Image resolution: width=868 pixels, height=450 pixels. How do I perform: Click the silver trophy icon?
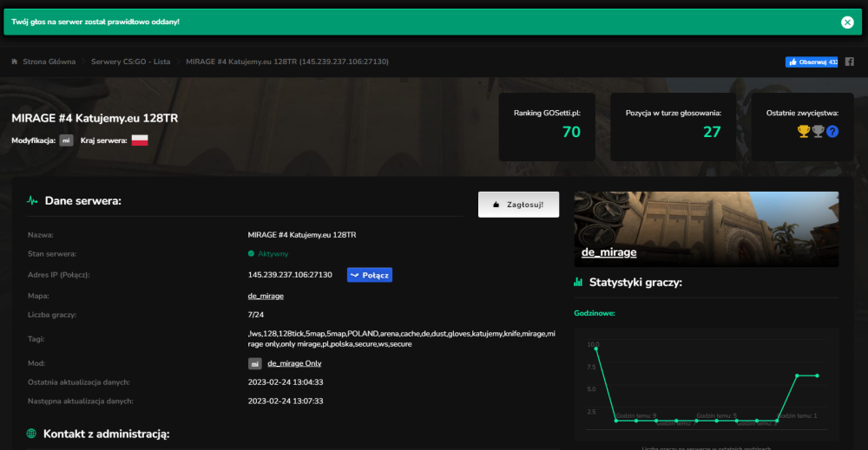coord(818,131)
